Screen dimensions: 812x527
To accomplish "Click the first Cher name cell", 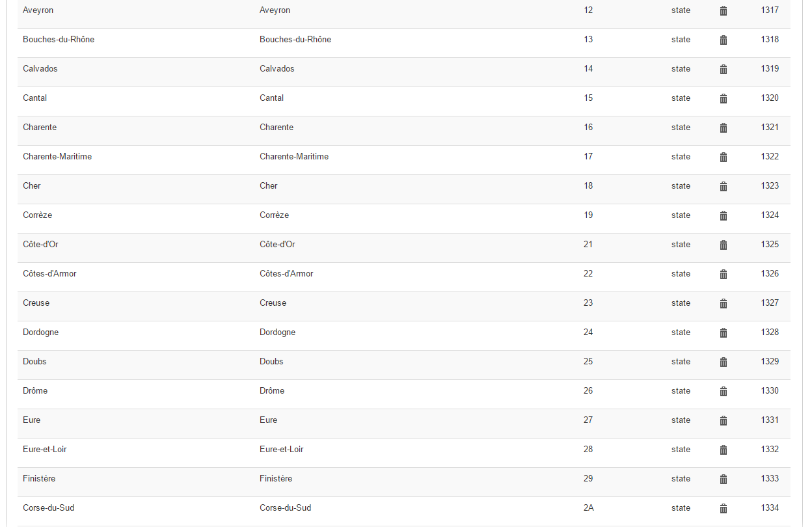I will [32, 186].
